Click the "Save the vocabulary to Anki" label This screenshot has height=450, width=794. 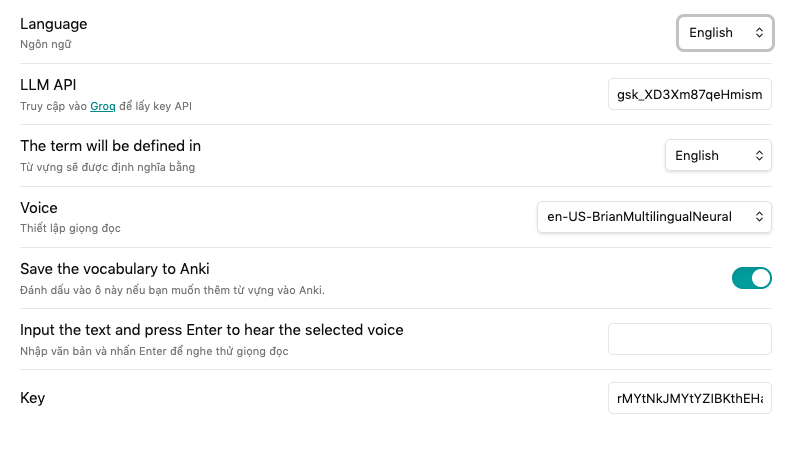pyautogui.click(x=115, y=268)
